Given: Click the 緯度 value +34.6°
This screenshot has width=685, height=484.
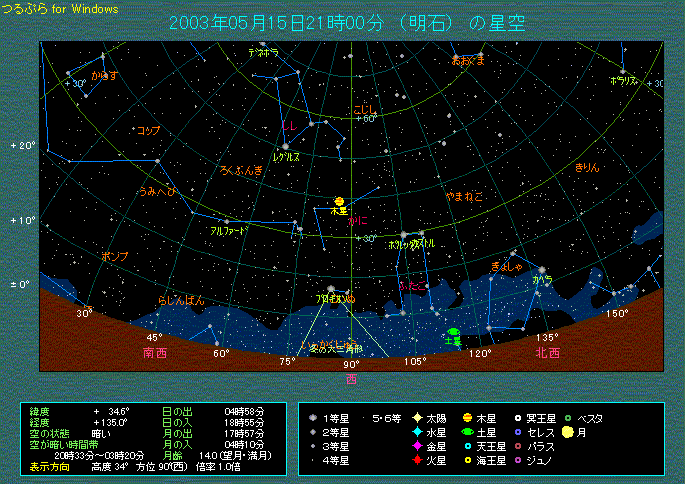Looking at the screenshot, I should click(111, 411).
